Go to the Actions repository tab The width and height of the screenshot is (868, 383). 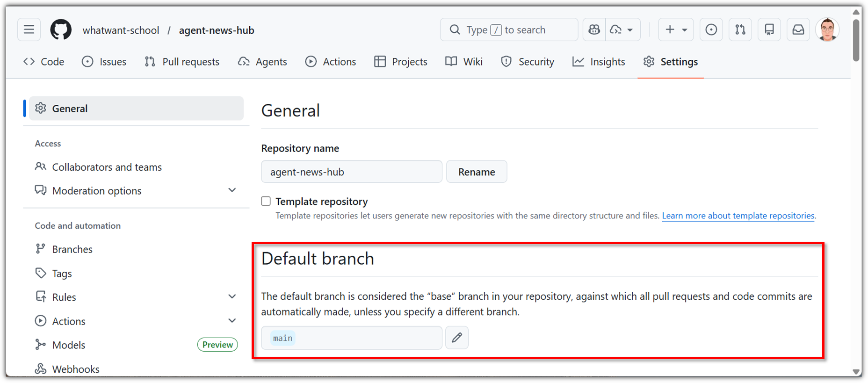[331, 62]
